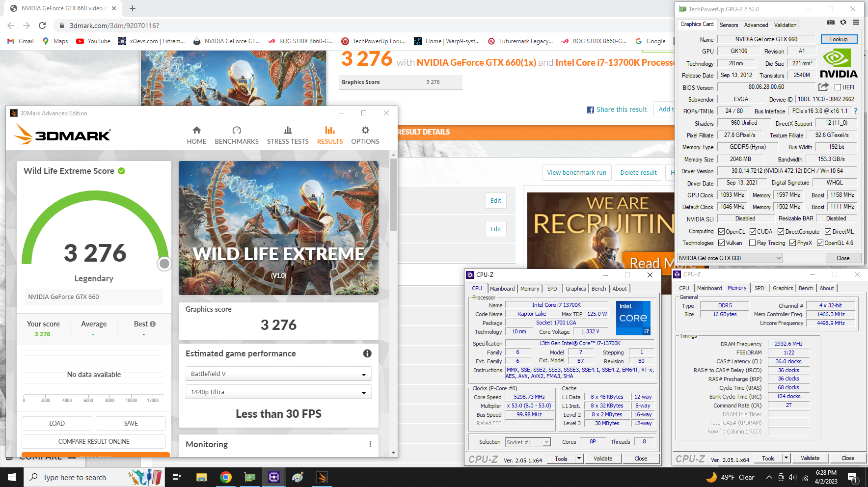Open Gmail bookmark

[x=21, y=41]
